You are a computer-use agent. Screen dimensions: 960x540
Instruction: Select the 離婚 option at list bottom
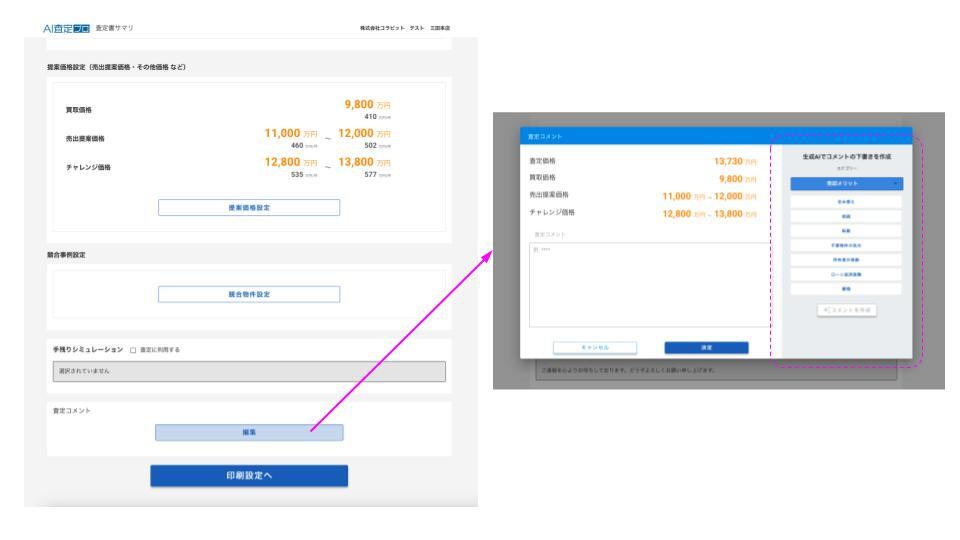846,288
